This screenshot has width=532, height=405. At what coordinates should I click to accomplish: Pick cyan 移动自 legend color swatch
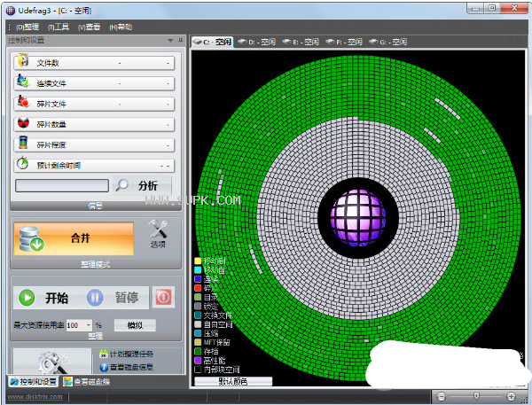pyautogui.click(x=198, y=270)
